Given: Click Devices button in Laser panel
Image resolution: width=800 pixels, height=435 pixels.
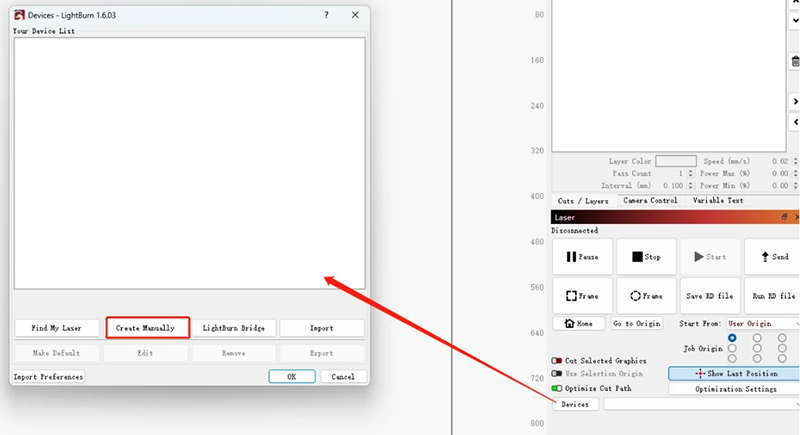Looking at the screenshot, I should coord(575,404).
